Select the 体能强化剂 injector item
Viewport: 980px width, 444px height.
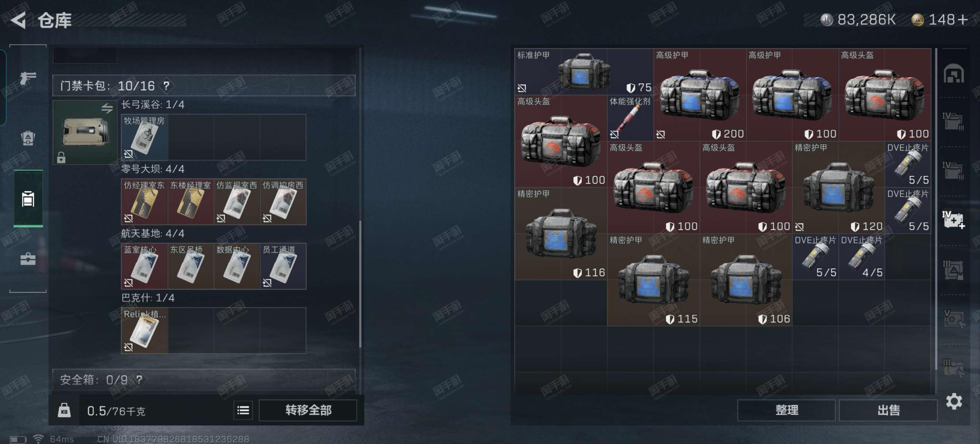[x=630, y=118]
